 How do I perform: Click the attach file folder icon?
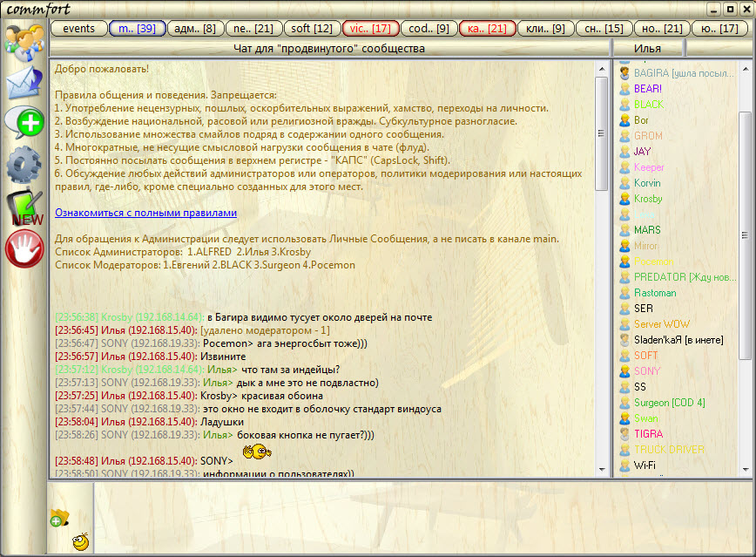tap(59, 518)
